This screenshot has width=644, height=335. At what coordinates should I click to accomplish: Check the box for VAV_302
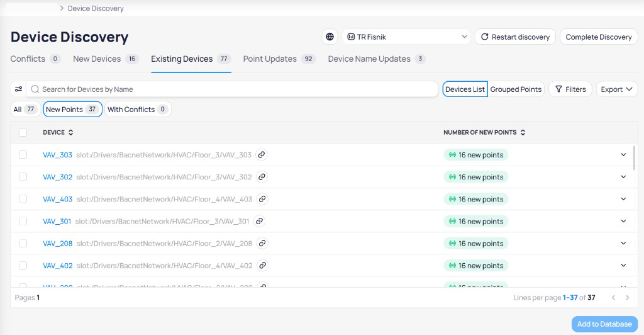(x=23, y=177)
